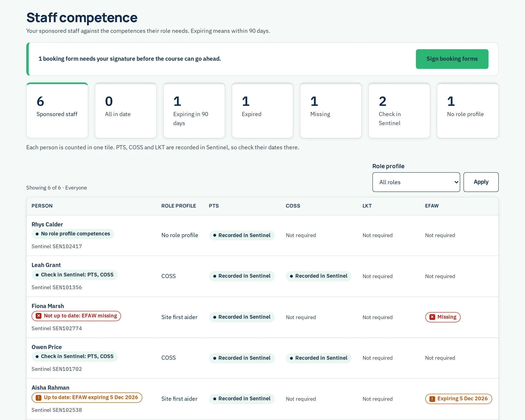Click Fiona Marsh's Site first aider role
The width and height of the screenshot is (525, 420).
[x=179, y=317]
